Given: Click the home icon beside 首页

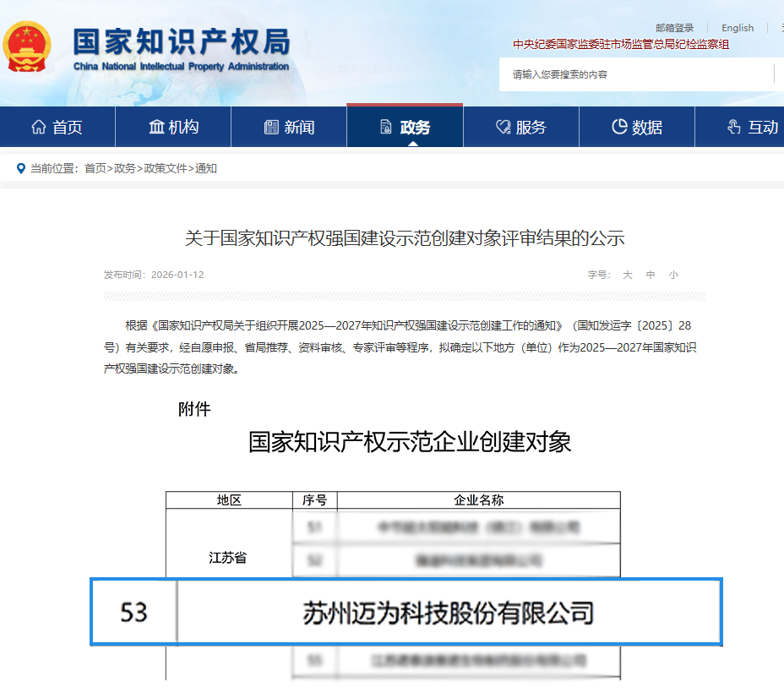Looking at the screenshot, I should point(39,127).
